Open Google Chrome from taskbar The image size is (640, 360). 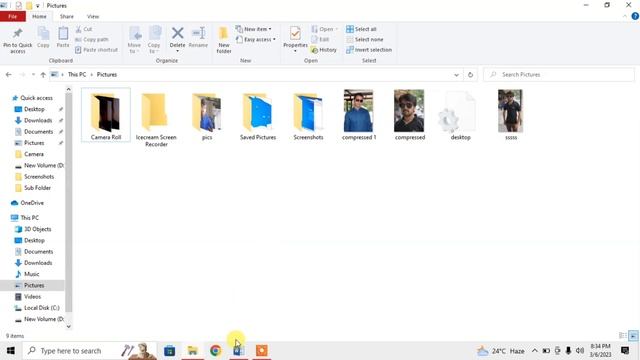pos(216,351)
